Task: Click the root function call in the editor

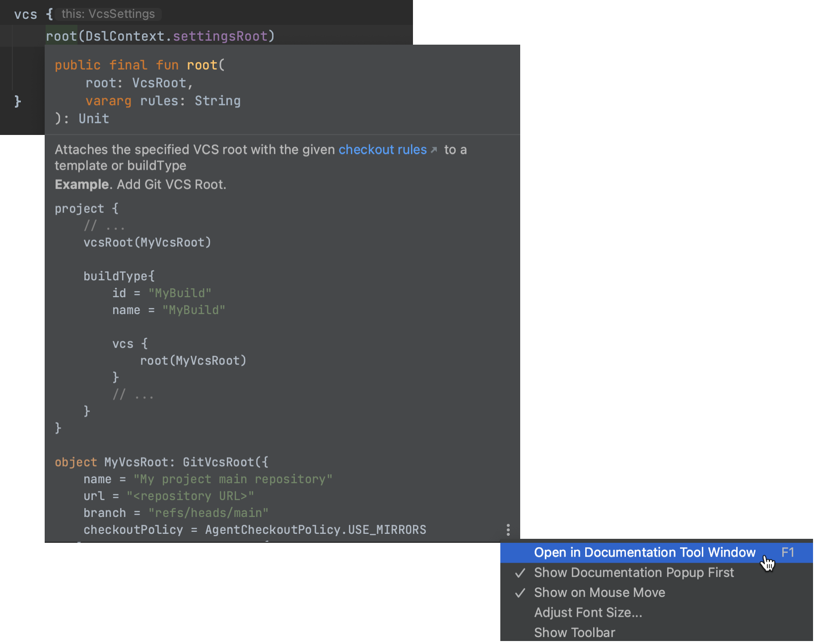Action: [61, 36]
